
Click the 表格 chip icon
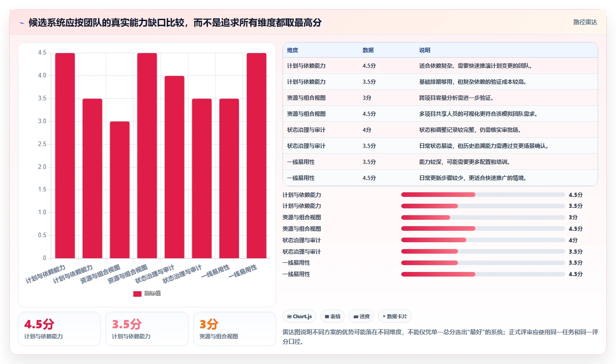click(327, 316)
